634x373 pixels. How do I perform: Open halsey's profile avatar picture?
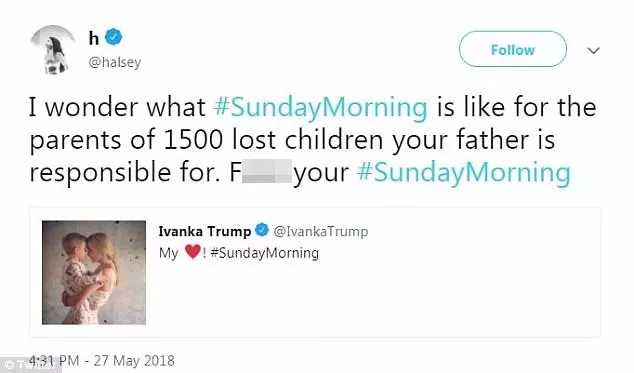(x=53, y=50)
